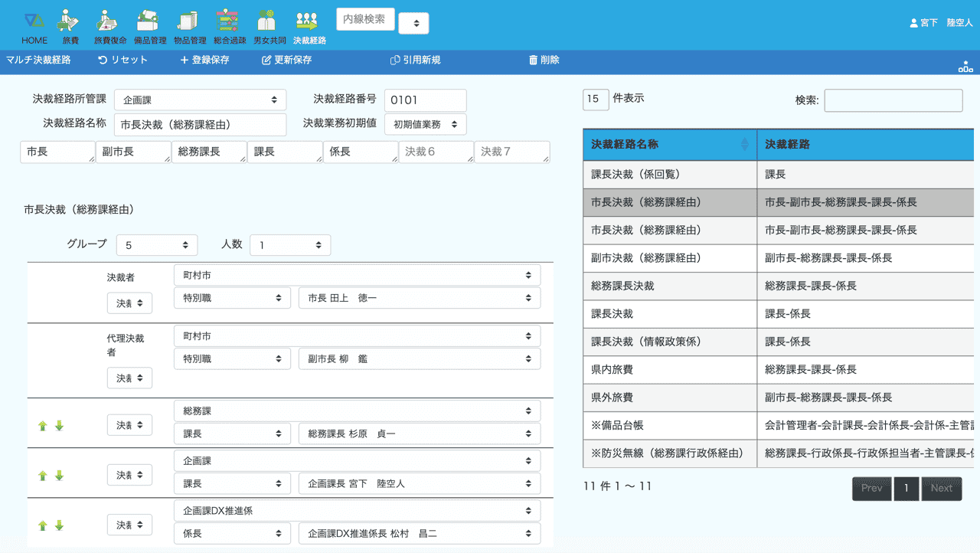Open the グループ dropdown showing 5
Image resolution: width=980 pixels, height=553 pixels.
coord(157,245)
